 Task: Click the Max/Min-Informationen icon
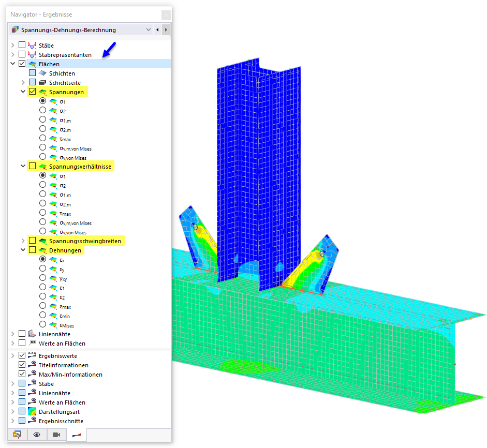32,374
